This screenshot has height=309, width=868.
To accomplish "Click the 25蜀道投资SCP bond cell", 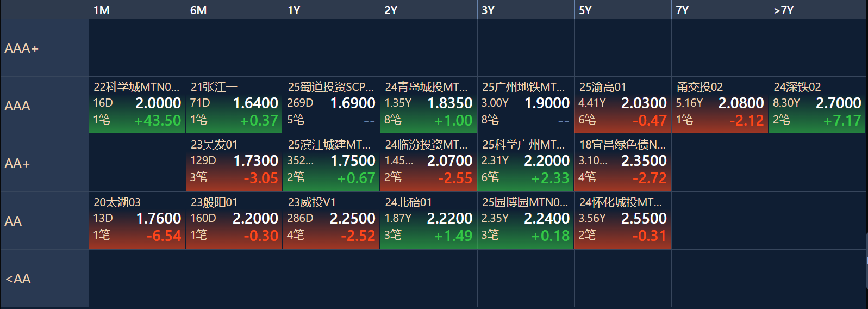I will pyautogui.click(x=331, y=105).
